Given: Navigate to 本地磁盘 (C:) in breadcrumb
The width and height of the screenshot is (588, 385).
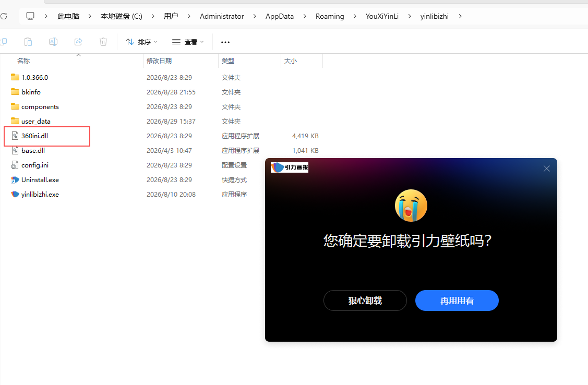Looking at the screenshot, I should [122, 16].
